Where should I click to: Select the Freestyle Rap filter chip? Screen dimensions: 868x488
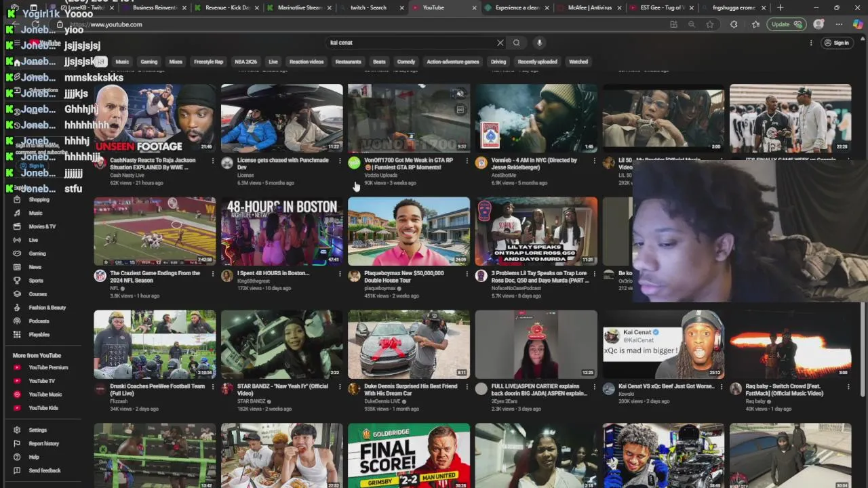pyautogui.click(x=208, y=62)
